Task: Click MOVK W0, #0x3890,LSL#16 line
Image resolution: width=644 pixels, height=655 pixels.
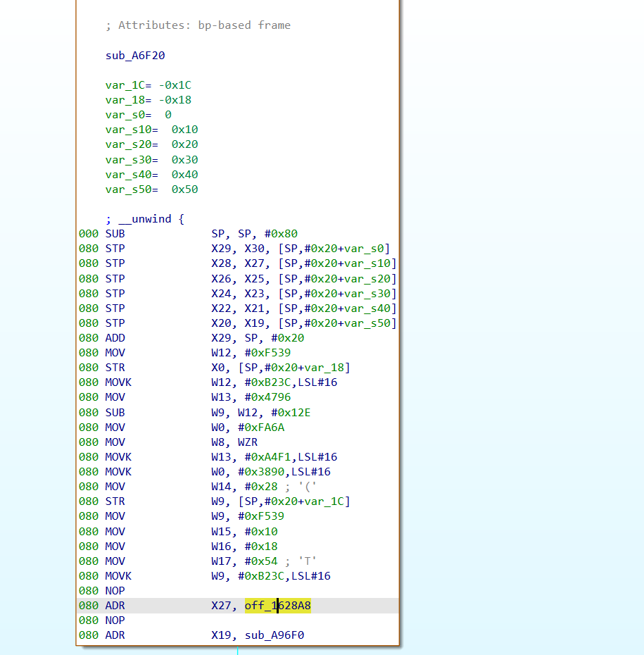Action: (218, 472)
